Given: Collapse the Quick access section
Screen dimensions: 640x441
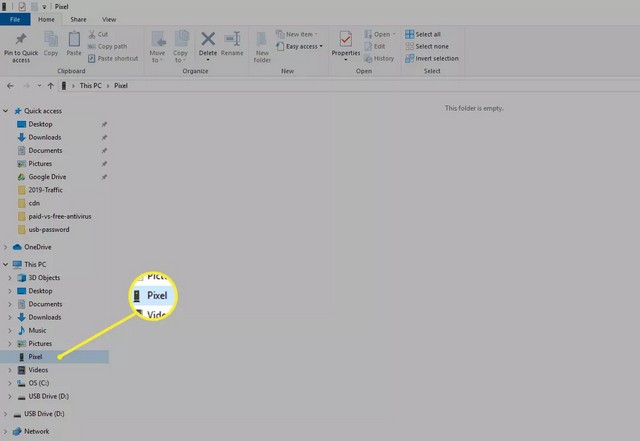Looking at the screenshot, I should (x=7, y=111).
